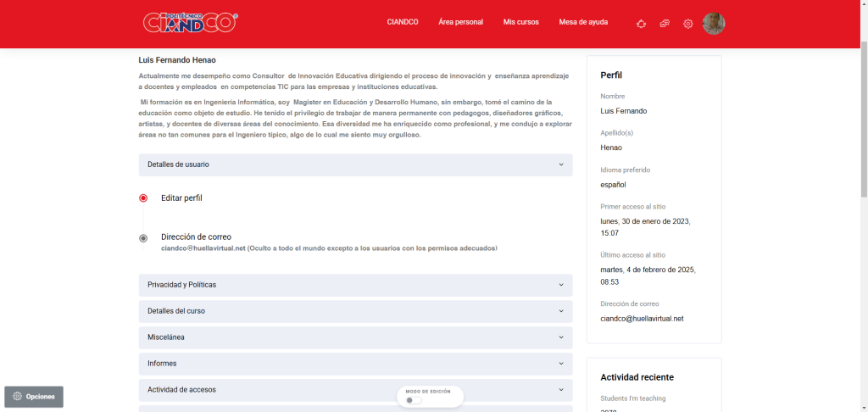Click the red Editar perfil bullet icon

pos(143,198)
